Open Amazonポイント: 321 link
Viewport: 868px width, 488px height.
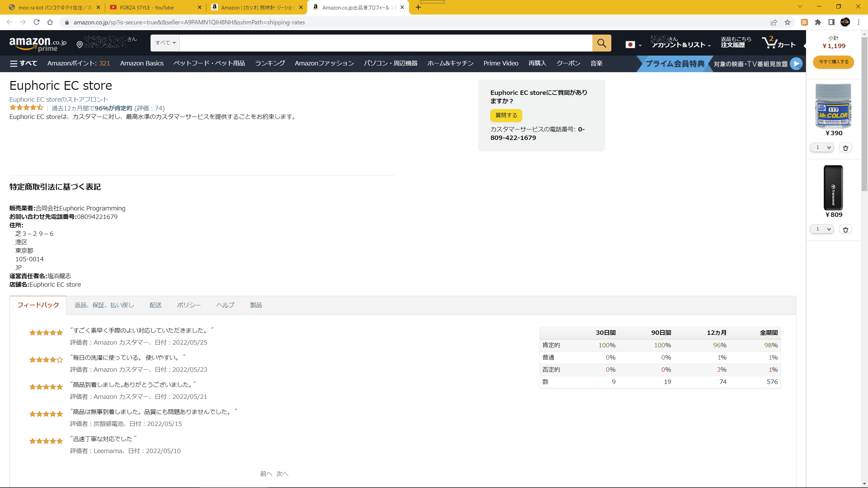(79, 63)
